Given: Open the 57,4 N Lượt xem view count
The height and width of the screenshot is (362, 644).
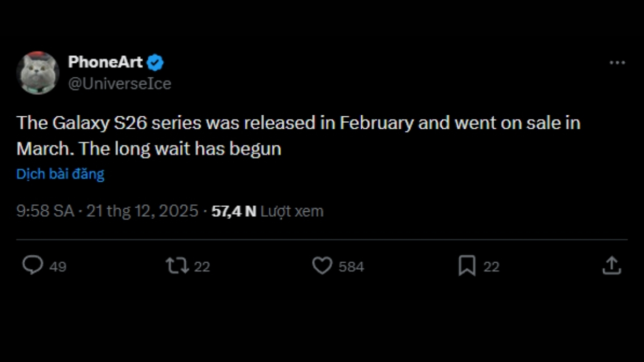Looking at the screenshot, I should (x=267, y=211).
